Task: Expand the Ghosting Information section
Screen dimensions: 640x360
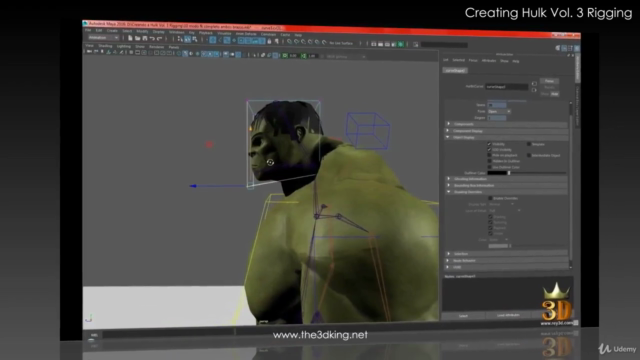Action: [506, 179]
